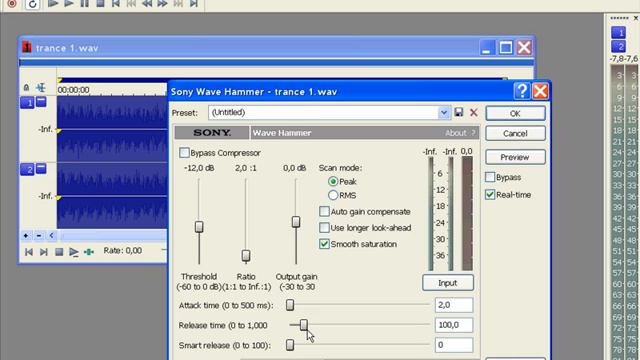640x360 pixels.
Task: Select the edit tool icon beside time ruler
Action: (x=41, y=87)
